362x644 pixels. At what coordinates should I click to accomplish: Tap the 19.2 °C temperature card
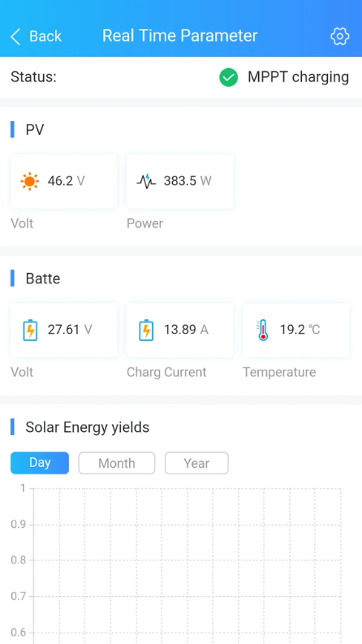click(x=296, y=331)
